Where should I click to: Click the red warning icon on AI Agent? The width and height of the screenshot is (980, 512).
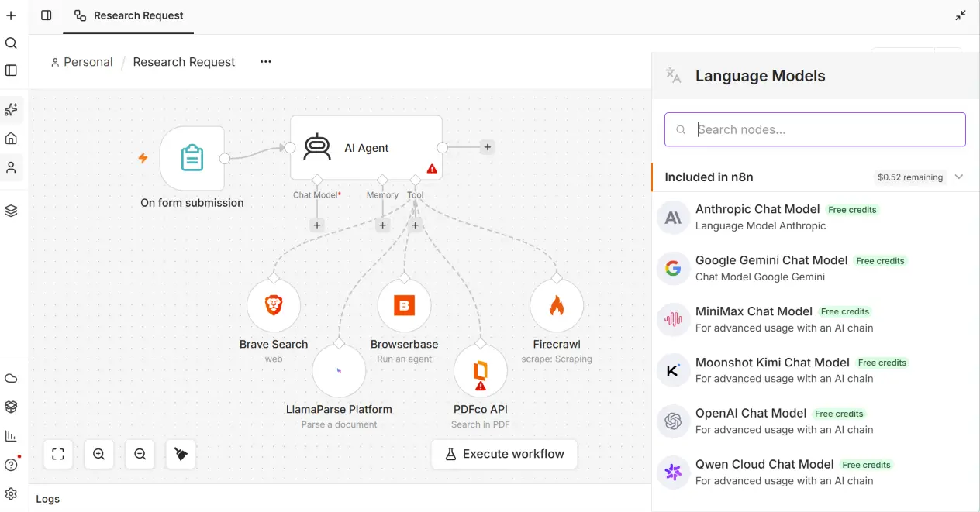[432, 168]
